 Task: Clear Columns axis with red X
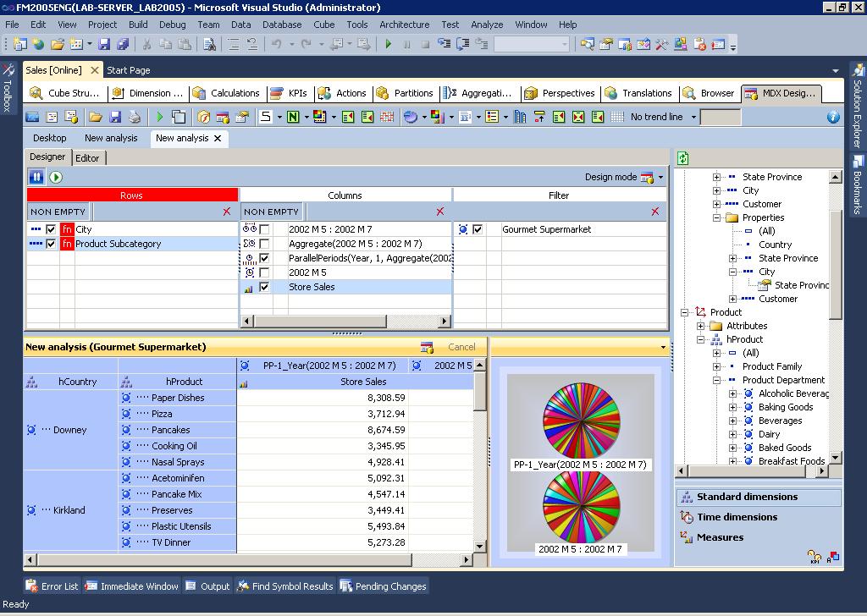click(440, 212)
